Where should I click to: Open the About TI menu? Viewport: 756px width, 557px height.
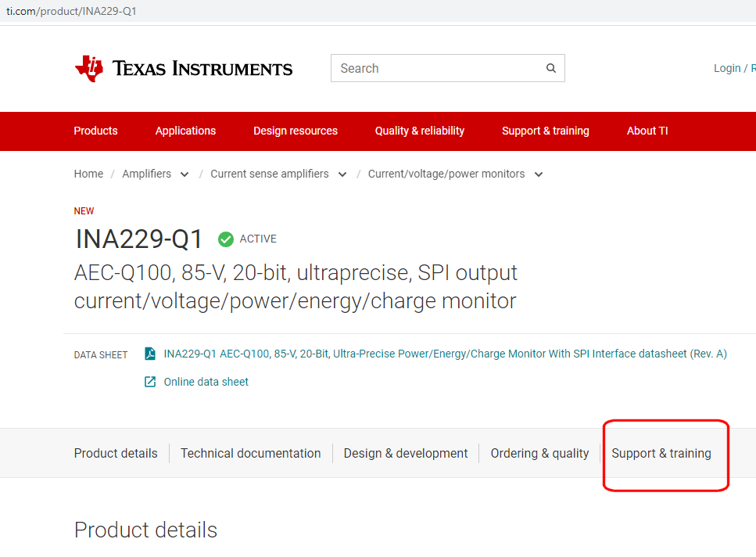click(647, 131)
